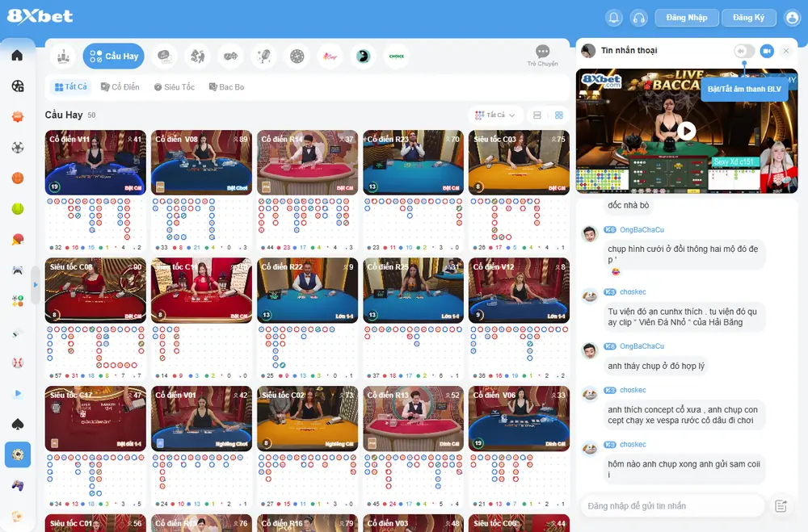Open the dice game category icon
This screenshot has width=808, height=532.
coord(230,57)
